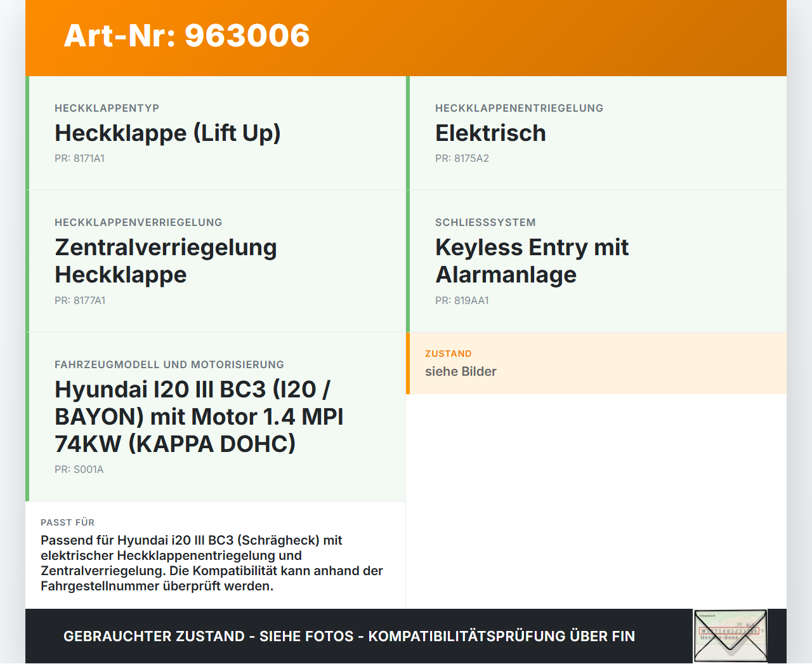Expand the Passt für compatibility section

(216, 555)
